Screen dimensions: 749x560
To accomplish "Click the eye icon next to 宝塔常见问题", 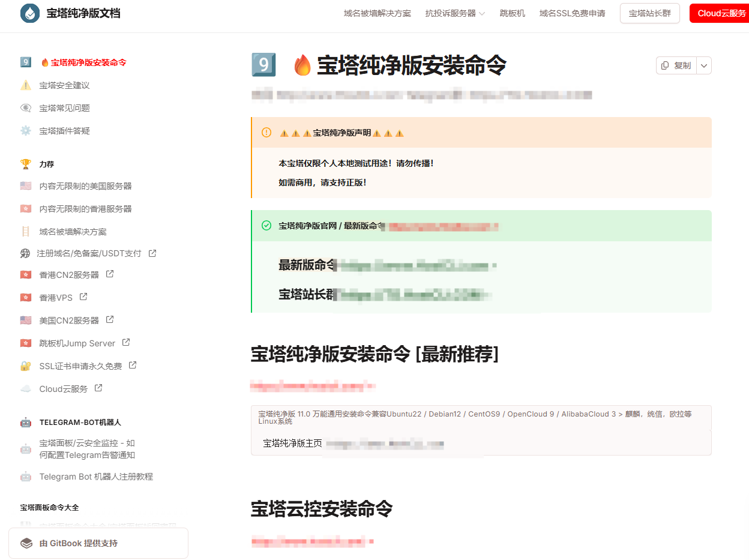I will point(25,107).
